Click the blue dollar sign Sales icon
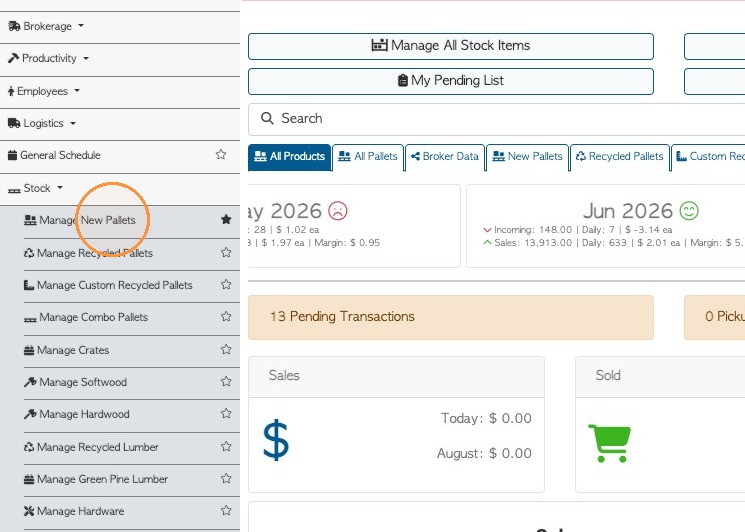Viewport: 745px width, 532px height. click(276, 440)
